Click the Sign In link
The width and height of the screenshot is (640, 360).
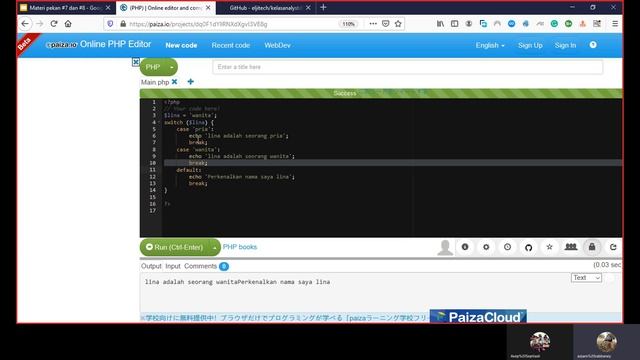point(565,45)
